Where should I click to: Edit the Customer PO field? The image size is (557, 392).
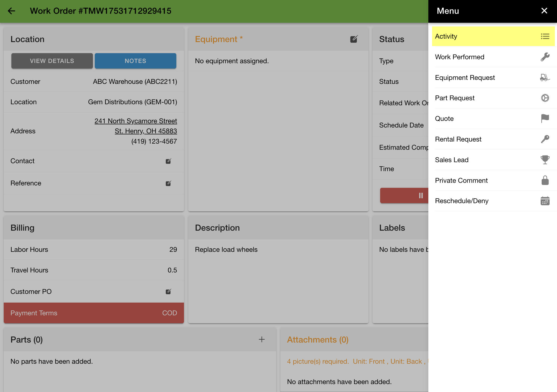(x=168, y=291)
